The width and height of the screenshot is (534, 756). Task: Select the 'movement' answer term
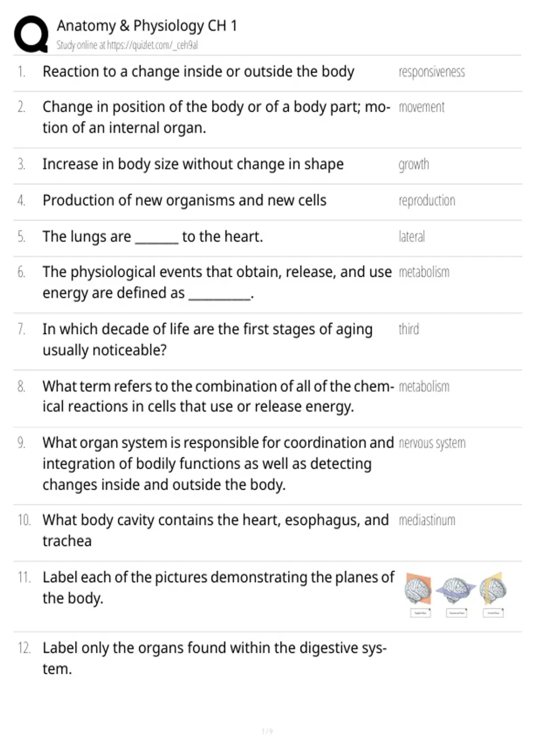[421, 107]
